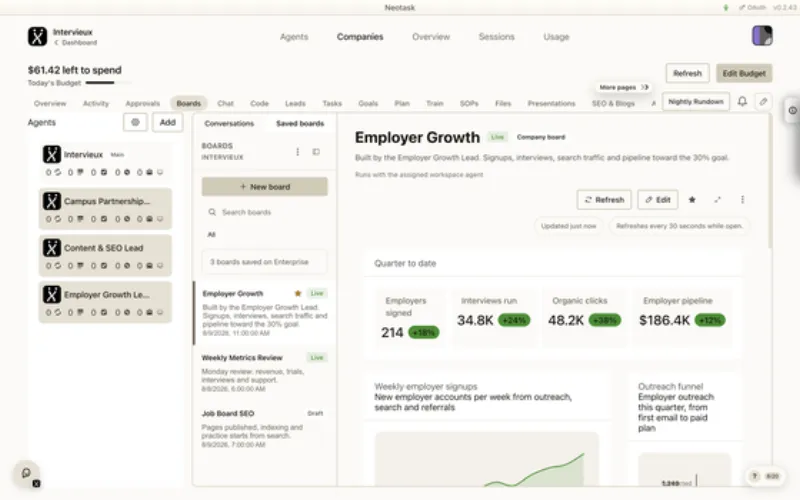Click the Intervieux company logo in header

pyautogui.click(x=37, y=37)
